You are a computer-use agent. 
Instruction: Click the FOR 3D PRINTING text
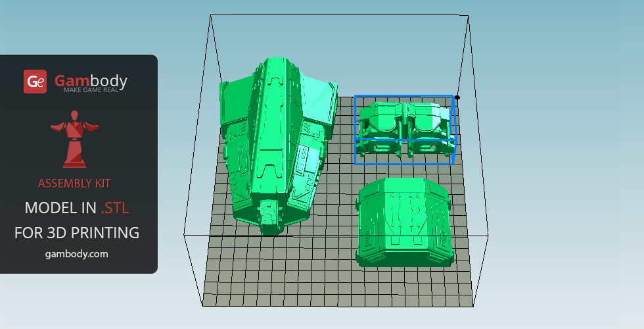click(x=77, y=232)
